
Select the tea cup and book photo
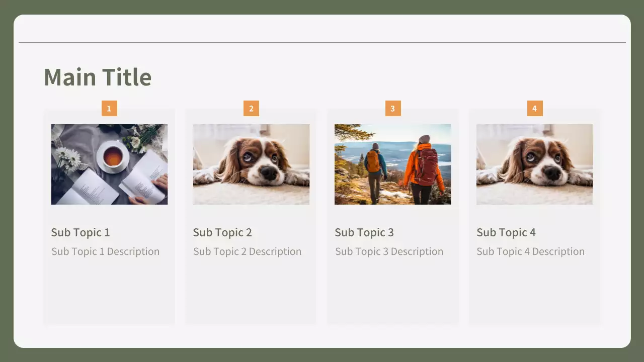pyautogui.click(x=109, y=164)
